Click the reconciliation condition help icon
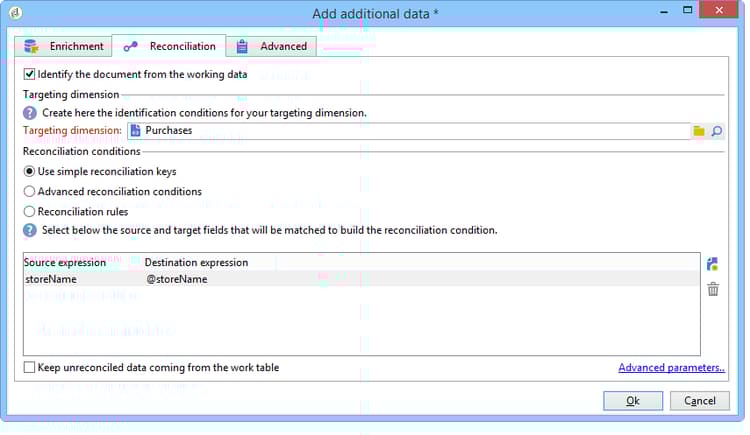Image resolution: width=750 pixels, height=435 pixels. tap(30, 230)
